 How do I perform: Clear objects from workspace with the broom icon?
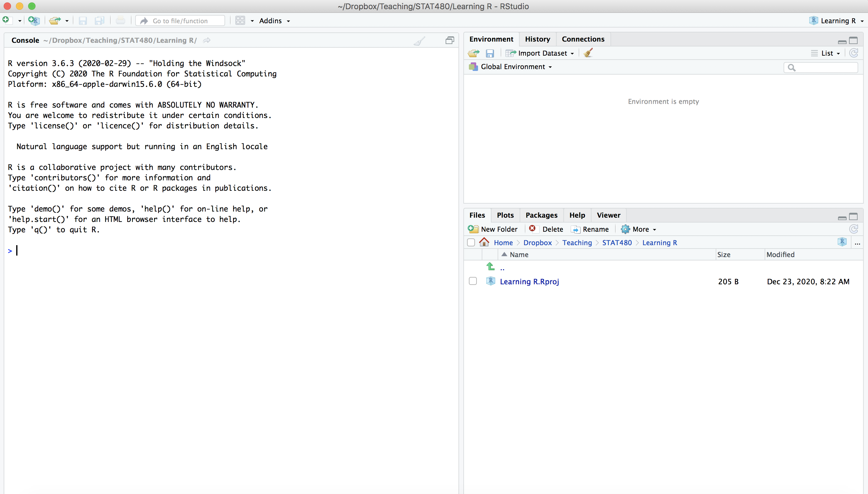pos(588,53)
